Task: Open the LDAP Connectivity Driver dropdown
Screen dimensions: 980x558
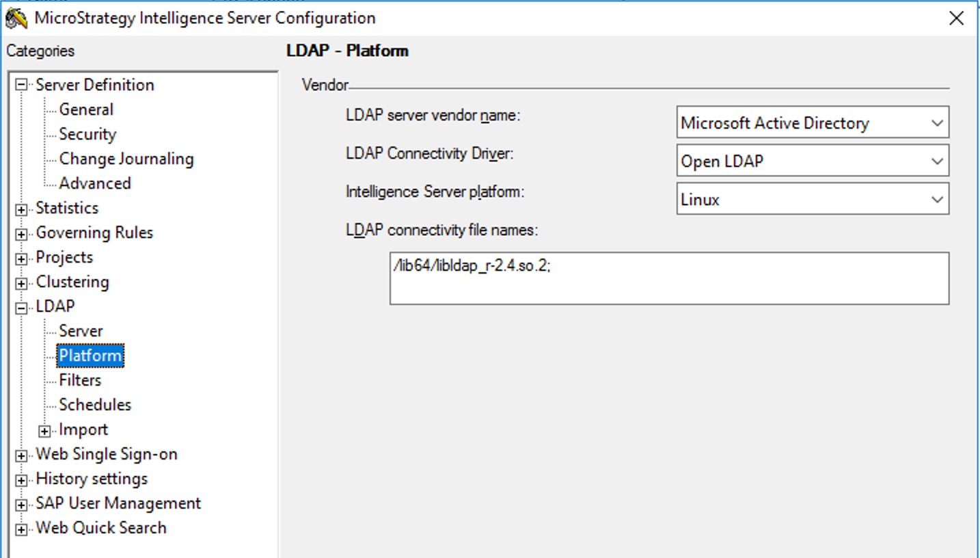Action: tap(937, 161)
